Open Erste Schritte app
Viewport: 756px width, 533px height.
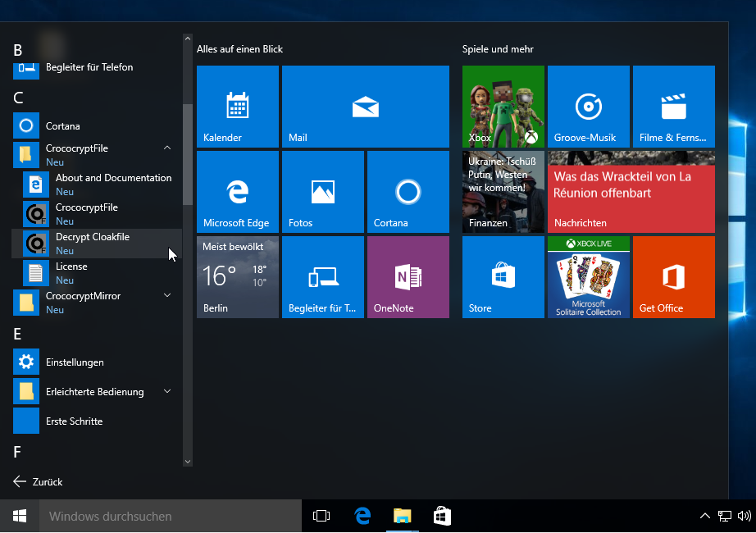click(x=97, y=421)
